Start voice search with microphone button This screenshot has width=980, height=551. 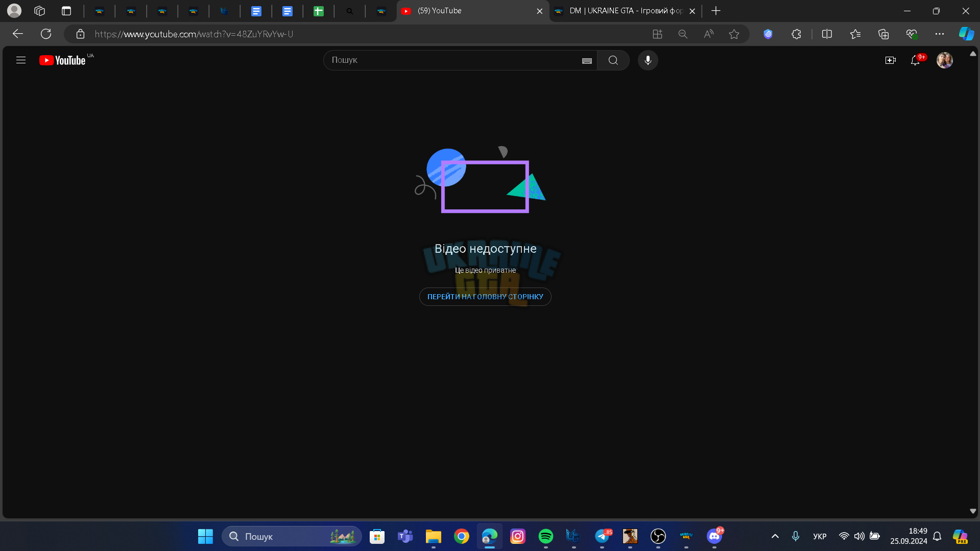[x=648, y=60]
